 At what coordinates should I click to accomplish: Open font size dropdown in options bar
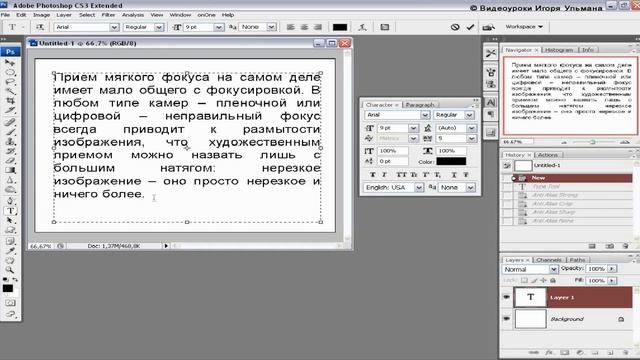[219, 27]
